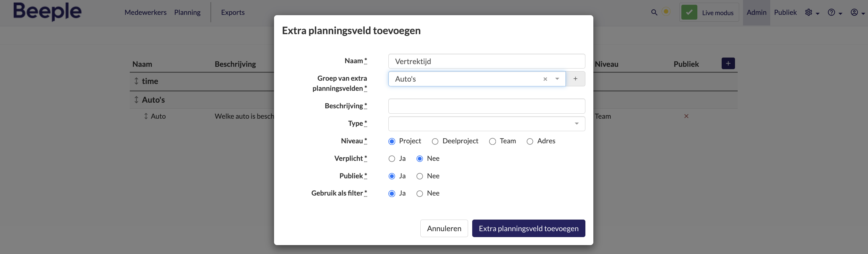Click the drag handle for time group
Image resolution: width=868 pixels, height=254 pixels.
[x=136, y=81]
